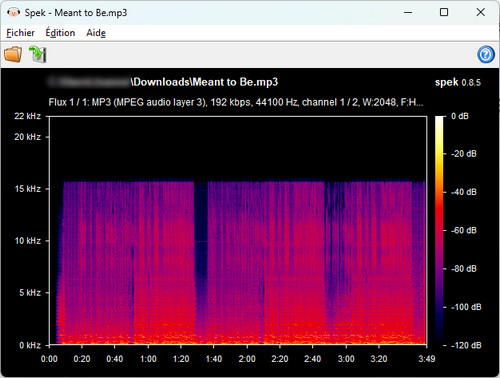Click the -60 dB scale label
500x378 pixels.
click(x=464, y=230)
